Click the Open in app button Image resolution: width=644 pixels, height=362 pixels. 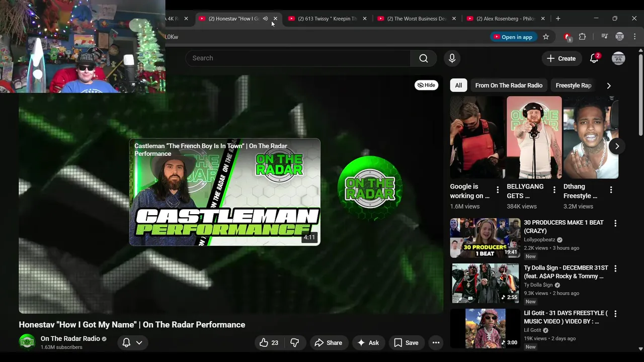click(x=512, y=37)
